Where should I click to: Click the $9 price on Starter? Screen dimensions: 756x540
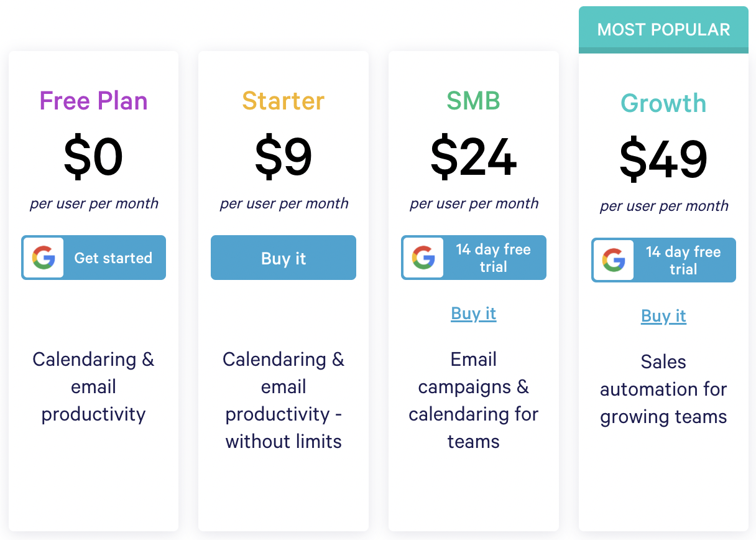[x=283, y=157]
